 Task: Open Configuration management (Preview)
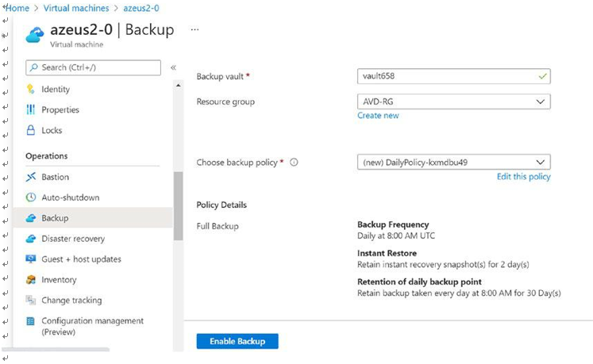92,326
